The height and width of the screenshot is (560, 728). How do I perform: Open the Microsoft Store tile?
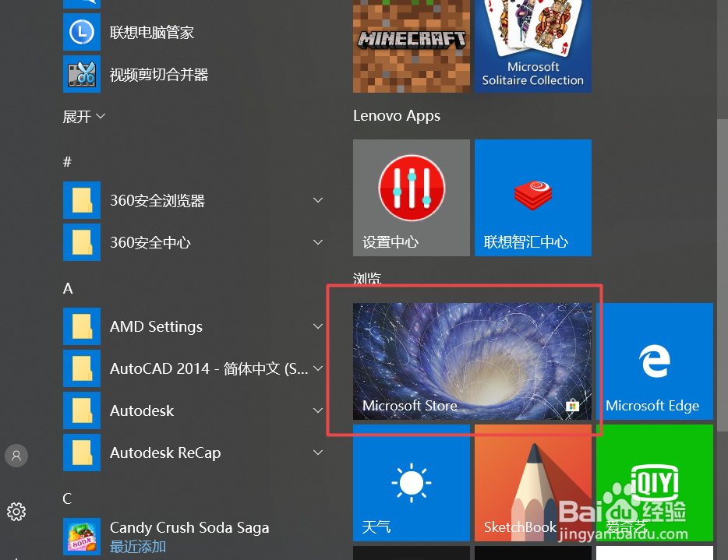(472, 361)
